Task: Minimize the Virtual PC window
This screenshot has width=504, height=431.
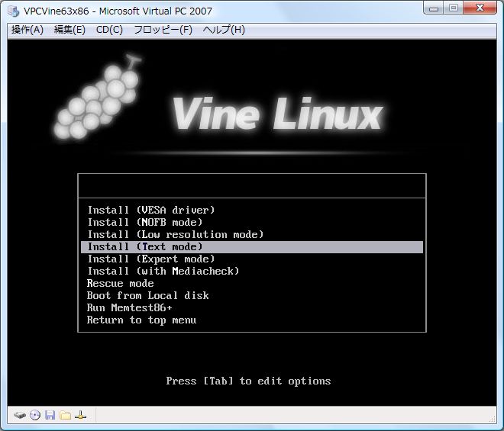Action: click(434, 8)
